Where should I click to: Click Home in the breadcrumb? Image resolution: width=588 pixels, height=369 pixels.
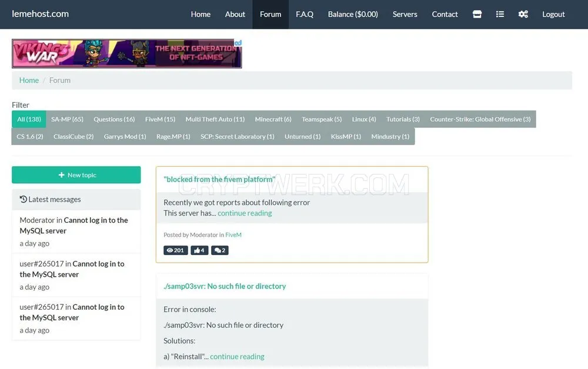coord(29,80)
